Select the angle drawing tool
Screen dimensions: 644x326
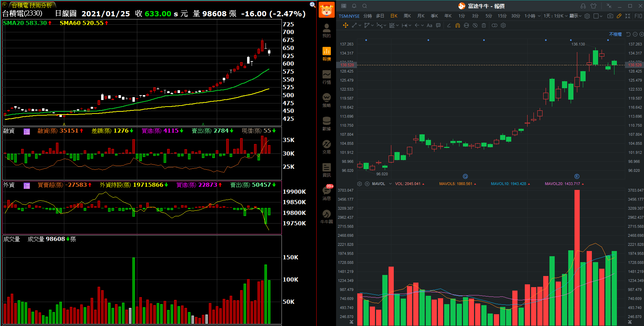pyautogui.click(x=449, y=25)
